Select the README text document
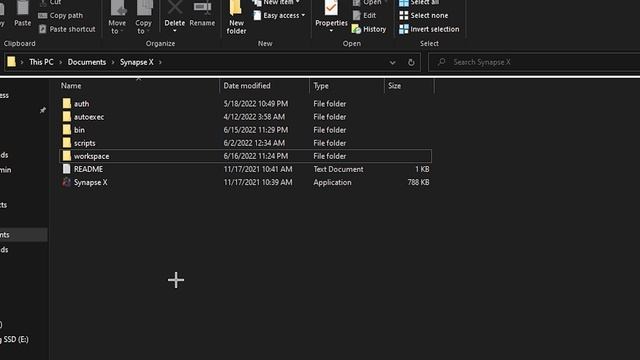The height and width of the screenshot is (360, 640). pyautogui.click(x=245, y=169)
